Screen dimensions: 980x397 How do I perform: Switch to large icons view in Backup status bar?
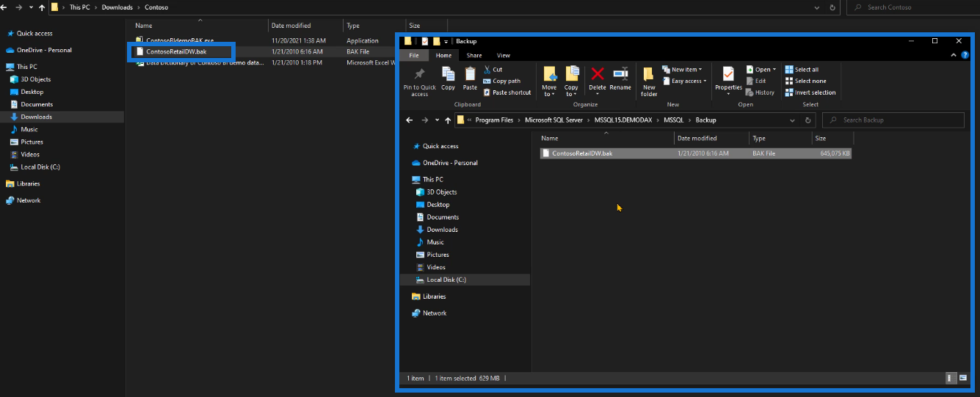pyautogui.click(x=962, y=378)
